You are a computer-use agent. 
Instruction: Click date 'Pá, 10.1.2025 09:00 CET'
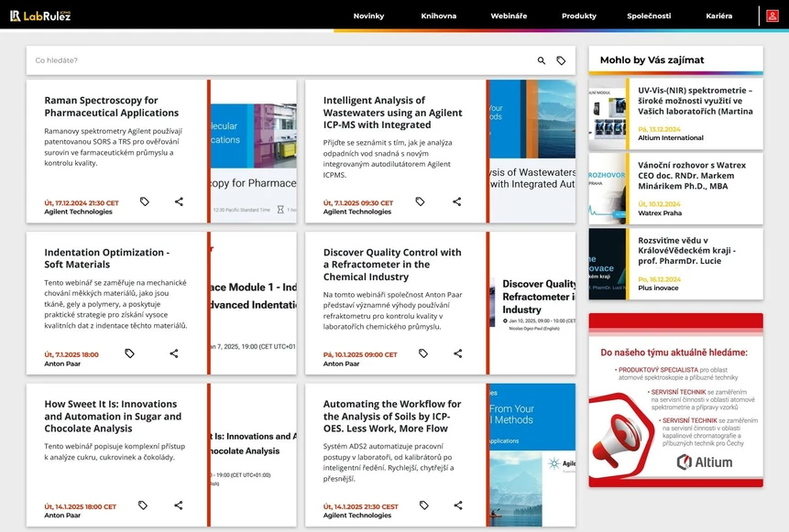coord(360,355)
